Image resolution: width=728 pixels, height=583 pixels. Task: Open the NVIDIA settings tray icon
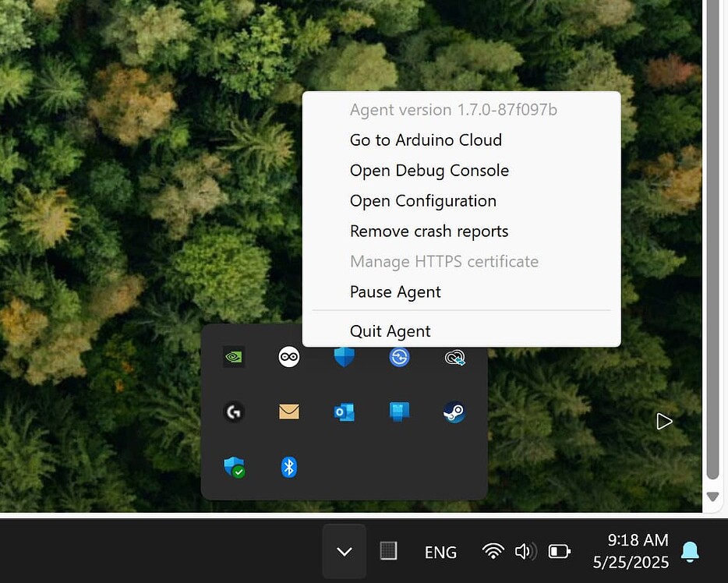(233, 356)
